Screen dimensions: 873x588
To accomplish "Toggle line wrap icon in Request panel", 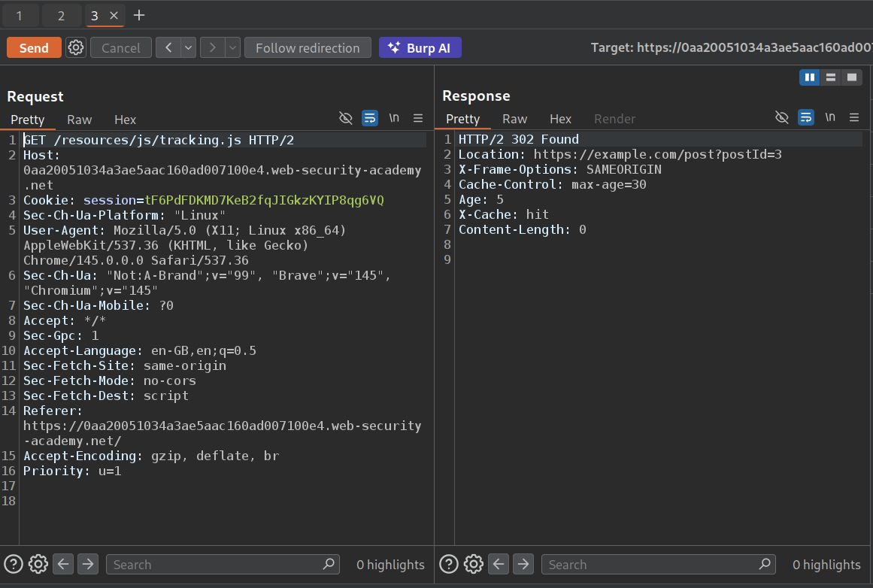I will pos(370,118).
